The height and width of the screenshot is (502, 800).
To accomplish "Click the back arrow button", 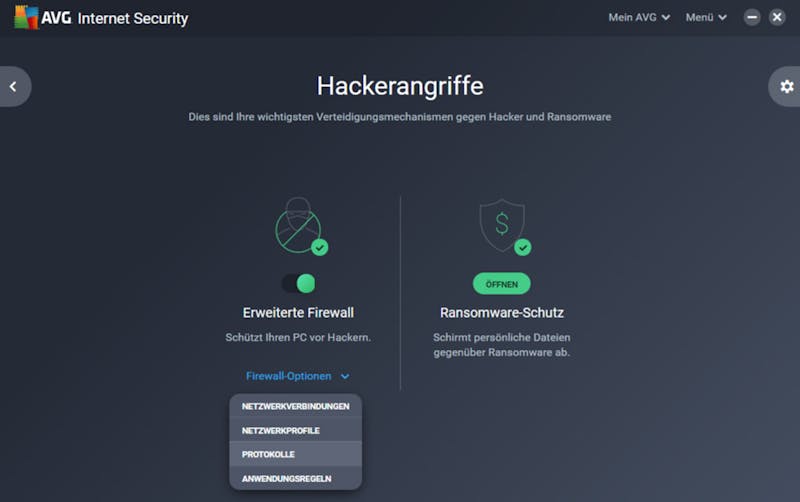I will tap(14, 86).
